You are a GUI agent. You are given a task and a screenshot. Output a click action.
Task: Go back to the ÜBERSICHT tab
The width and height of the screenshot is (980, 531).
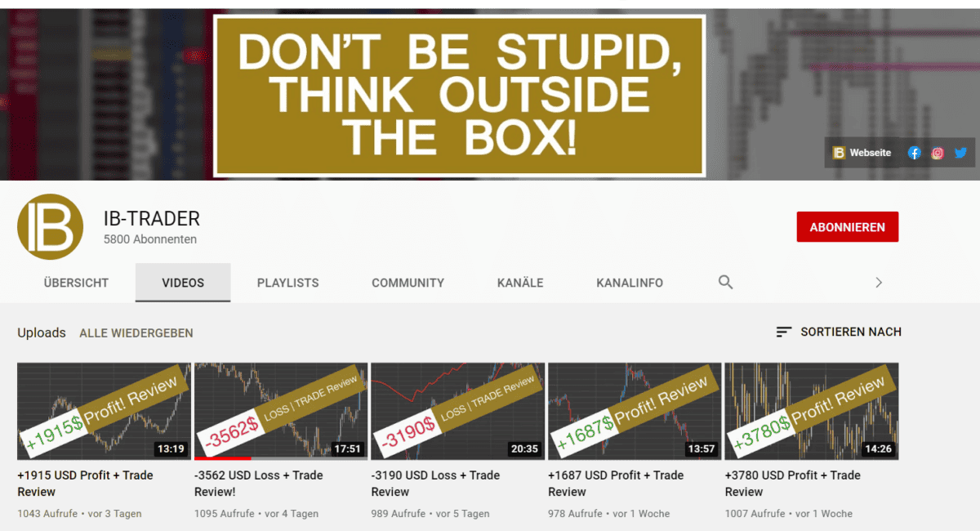click(x=76, y=282)
